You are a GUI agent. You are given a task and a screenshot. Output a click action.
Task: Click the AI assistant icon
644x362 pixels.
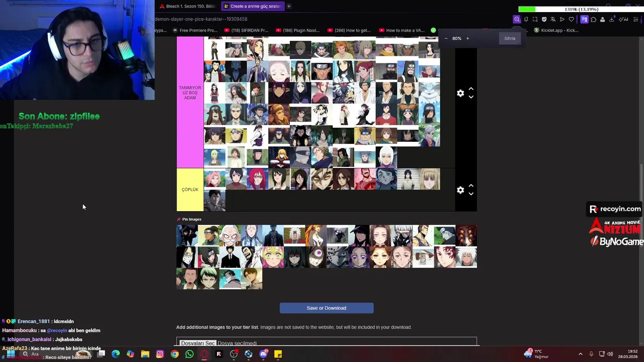point(623,19)
